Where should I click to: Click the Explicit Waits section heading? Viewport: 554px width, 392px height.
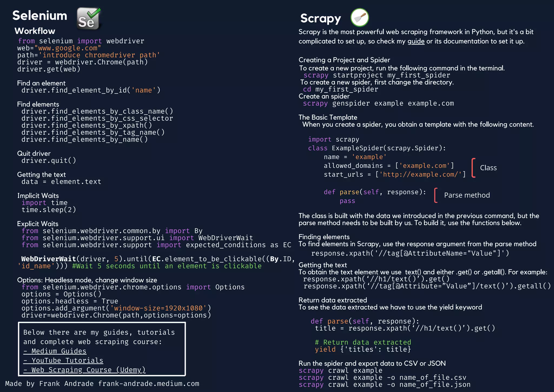pos(38,224)
